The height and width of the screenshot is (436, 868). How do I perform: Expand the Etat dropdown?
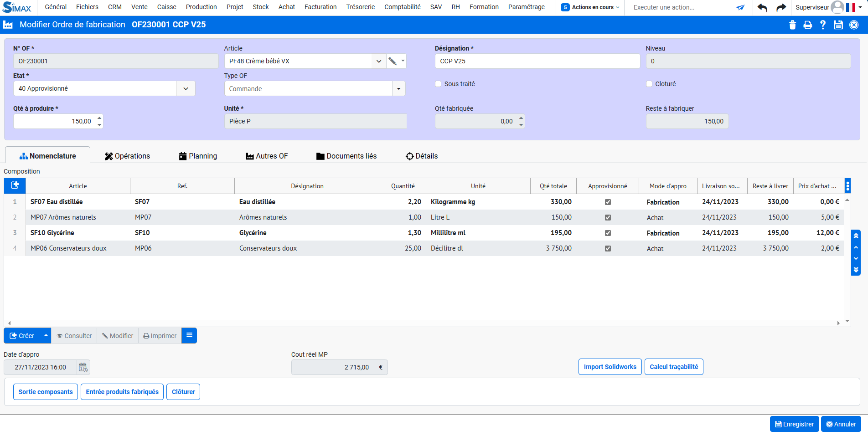(186, 88)
